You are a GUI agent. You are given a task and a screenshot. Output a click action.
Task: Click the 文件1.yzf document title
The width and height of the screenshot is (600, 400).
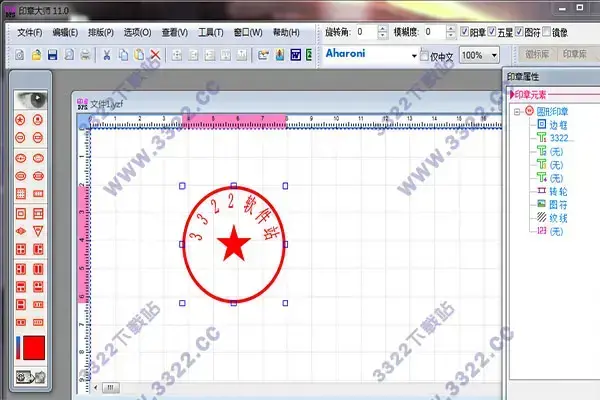pyautogui.click(x=106, y=104)
